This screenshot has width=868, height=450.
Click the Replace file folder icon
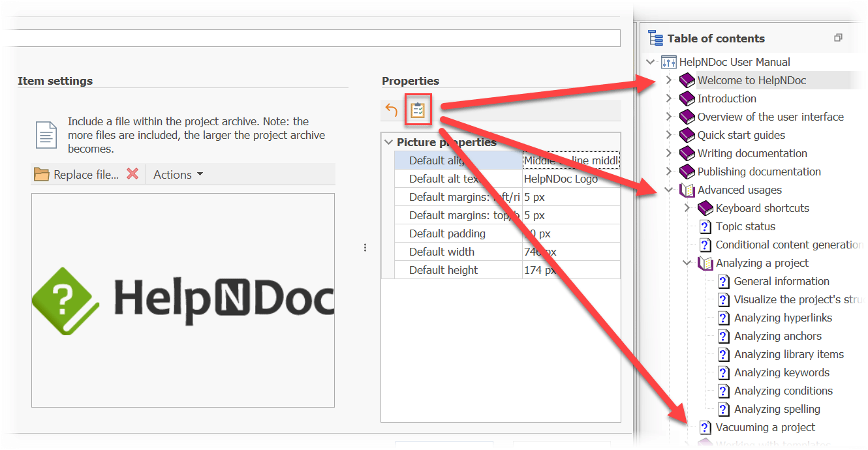[x=42, y=174]
